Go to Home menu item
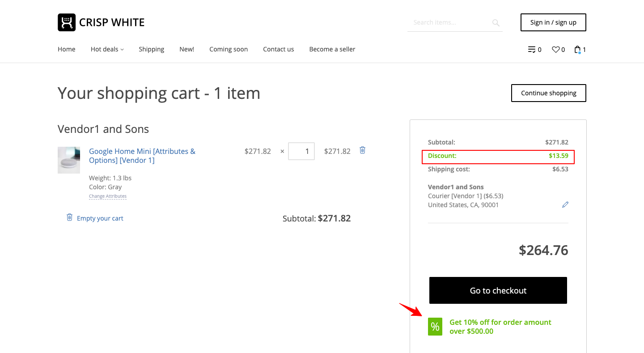 tap(67, 49)
